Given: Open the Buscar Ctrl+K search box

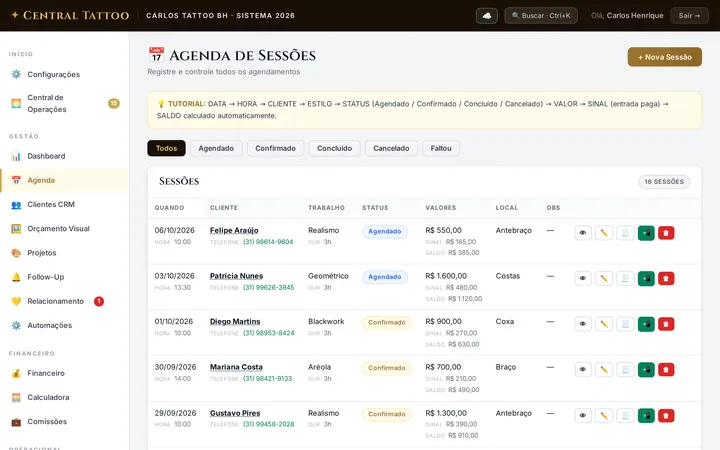Looking at the screenshot, I should coord(541,16).
